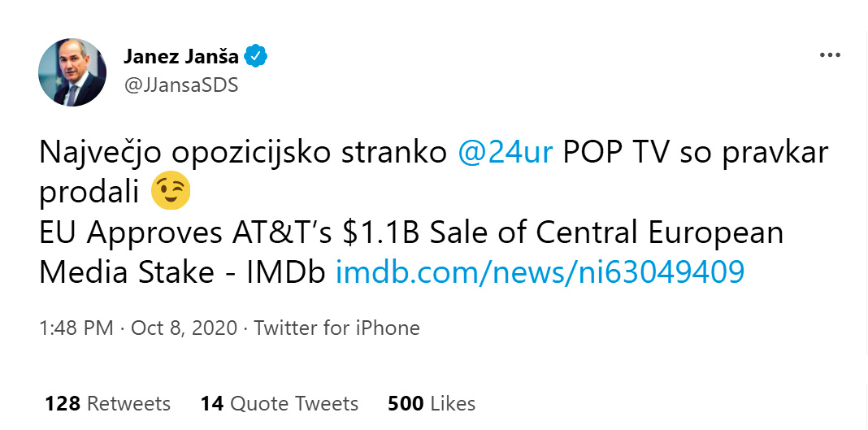The image size is (868, 430).
Task: Open Janez Janša's profile picture
Action: tap(72, 72)
